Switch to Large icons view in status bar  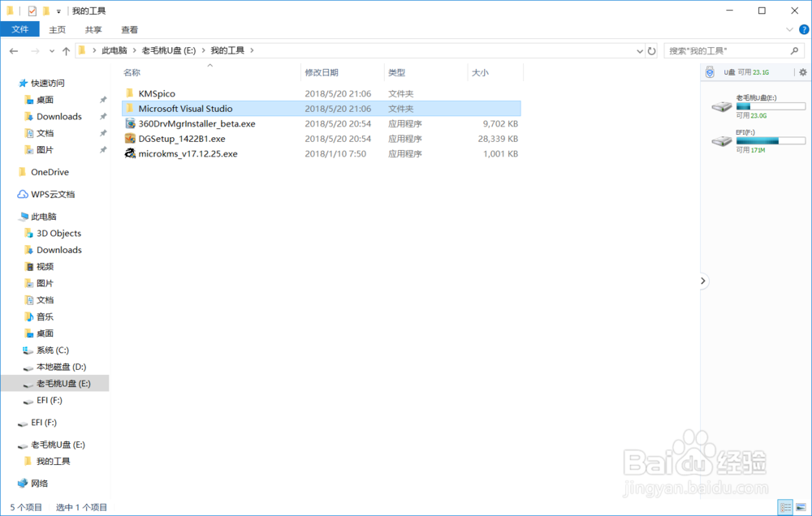click(x=801, y=507)
